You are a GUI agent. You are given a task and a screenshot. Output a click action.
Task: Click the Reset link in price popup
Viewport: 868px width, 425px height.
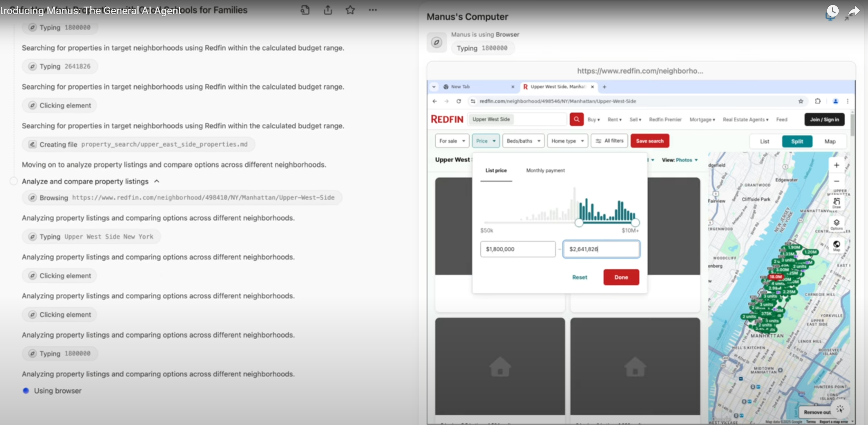[x=579, y=277]
